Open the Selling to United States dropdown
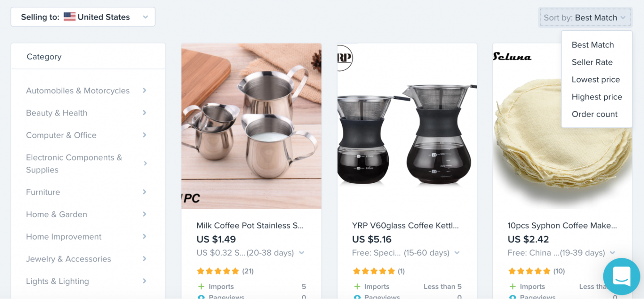 pos(83,17)
